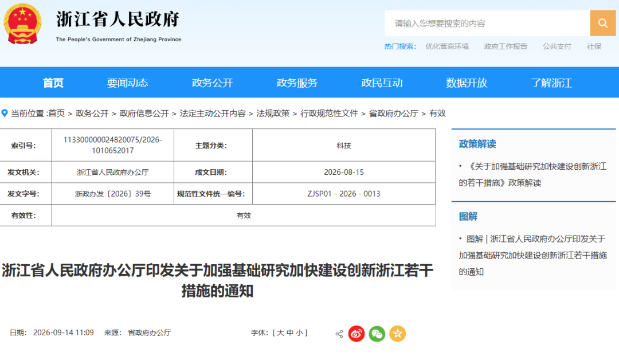Go to 省政府办公厅 in the breadcrumb

click(394, 113)
